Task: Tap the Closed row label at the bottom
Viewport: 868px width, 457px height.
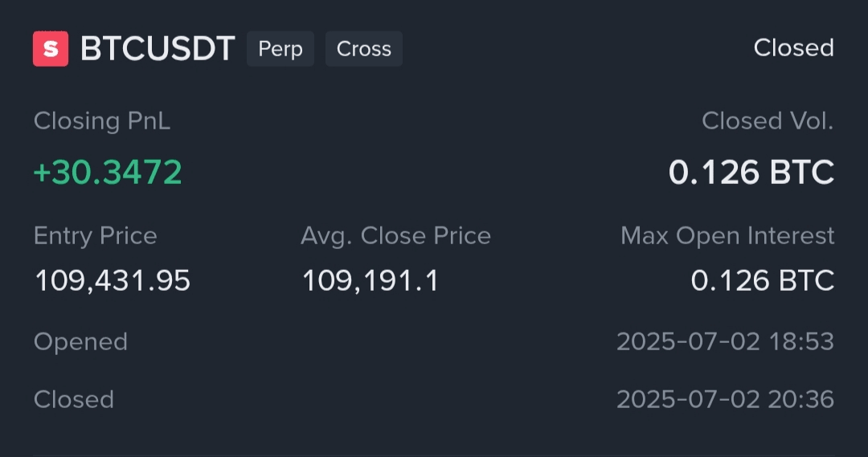Action: coord(74,399)
